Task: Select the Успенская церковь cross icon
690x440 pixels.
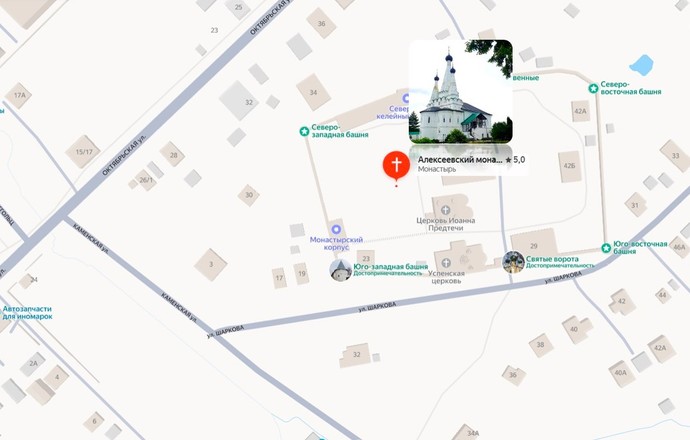Action: (x=446, y=263)
